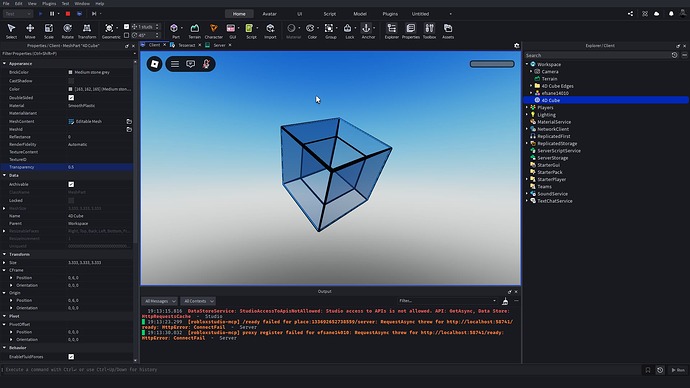Click the command bar input

tap(321, 370)
